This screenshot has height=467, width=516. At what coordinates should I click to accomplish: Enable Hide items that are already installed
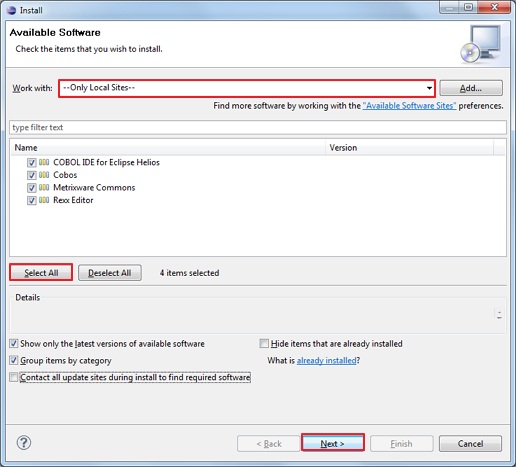(x=264, y=344)
